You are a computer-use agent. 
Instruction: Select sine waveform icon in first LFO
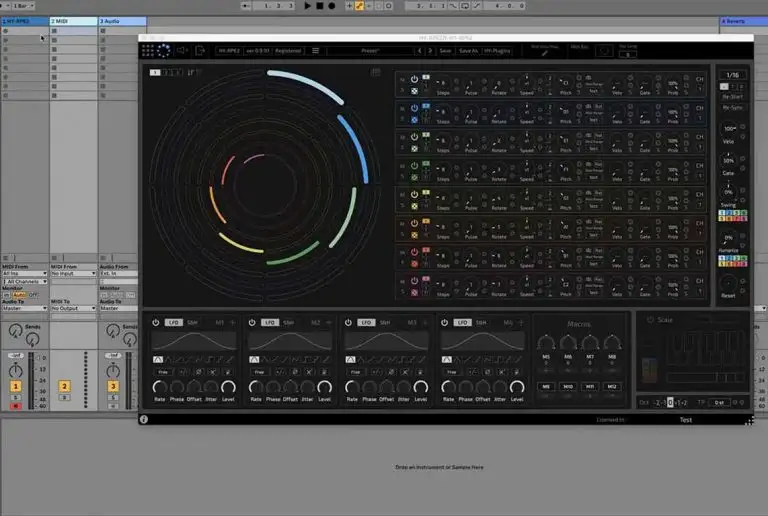pos(158,359)
